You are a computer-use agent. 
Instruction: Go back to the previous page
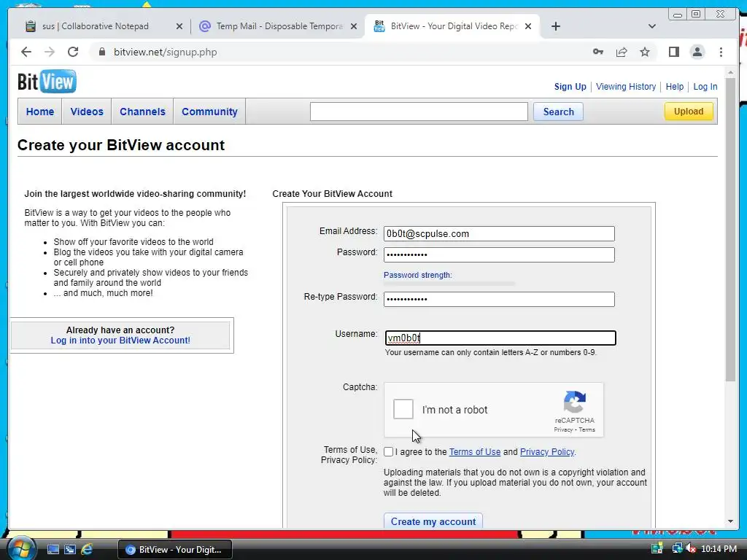(x=26, y=52)
